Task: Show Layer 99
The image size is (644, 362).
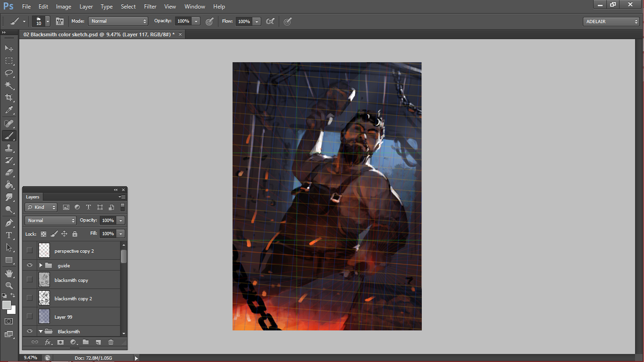Action: click(x=30, y=316)
